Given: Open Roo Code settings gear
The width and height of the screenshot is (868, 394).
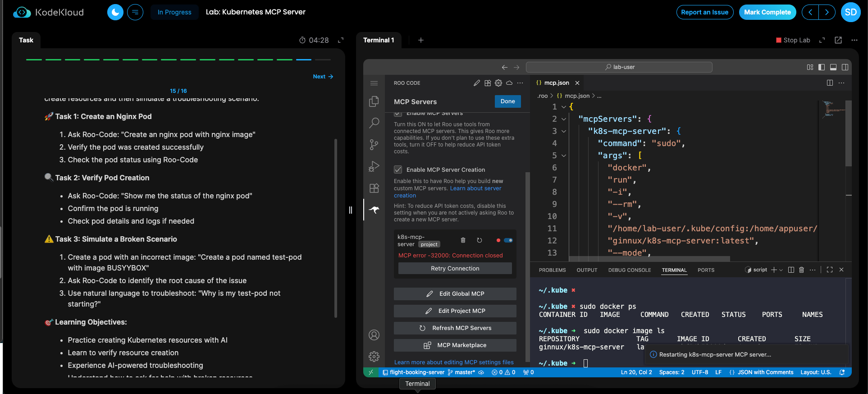Looking at the screenshot, I should point(498,83).
